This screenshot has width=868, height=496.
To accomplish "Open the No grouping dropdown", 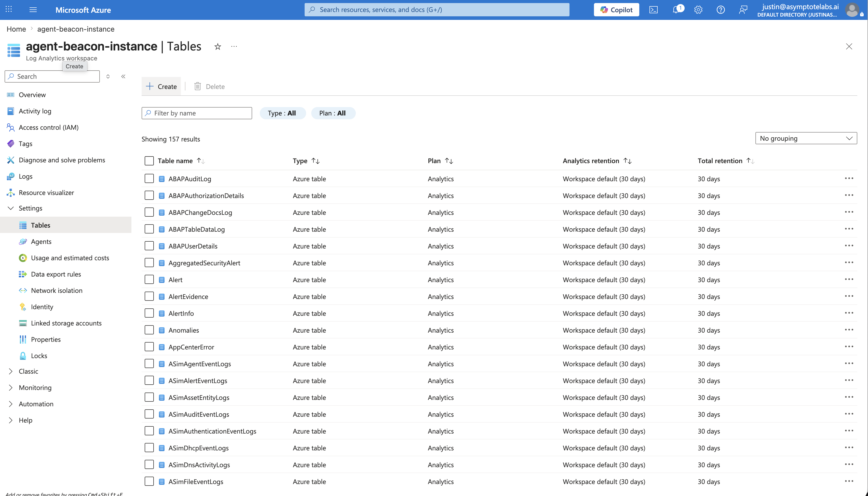I will [x=806, y=138].
